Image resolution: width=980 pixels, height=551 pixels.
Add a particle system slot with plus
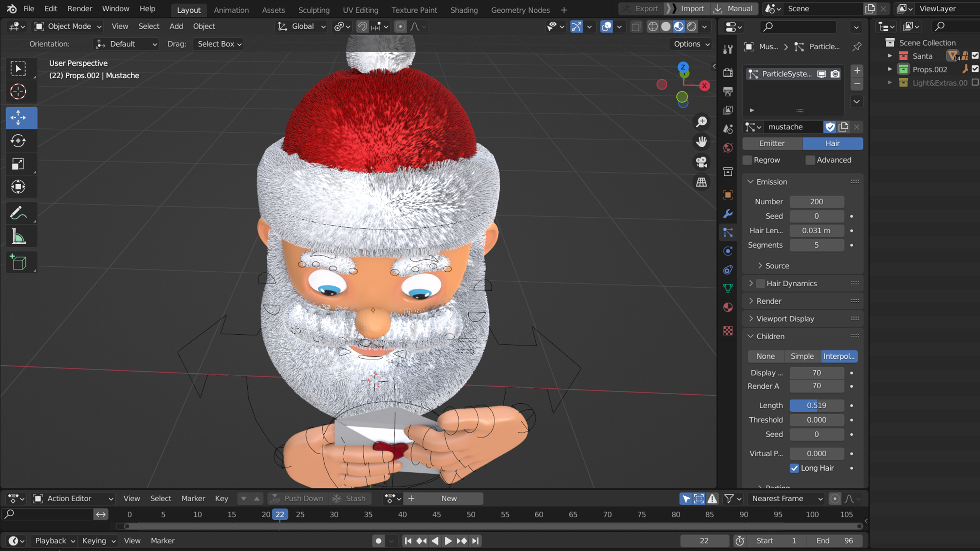857,71
